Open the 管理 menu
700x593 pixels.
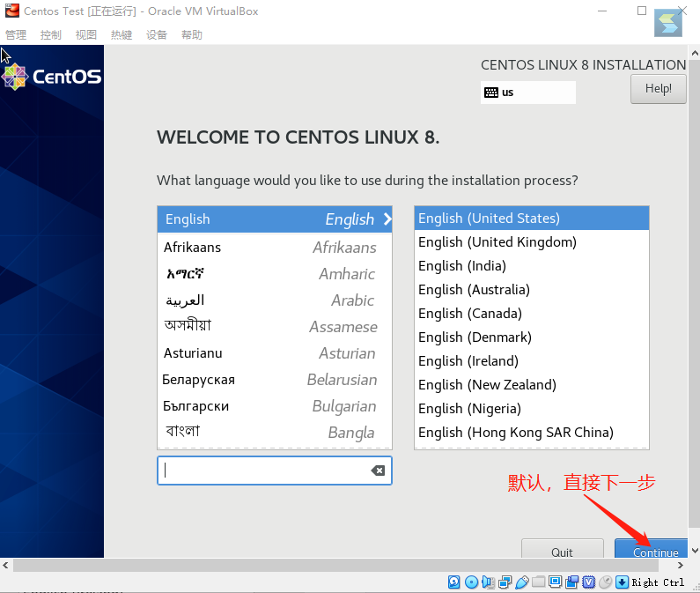click(16, 35)
